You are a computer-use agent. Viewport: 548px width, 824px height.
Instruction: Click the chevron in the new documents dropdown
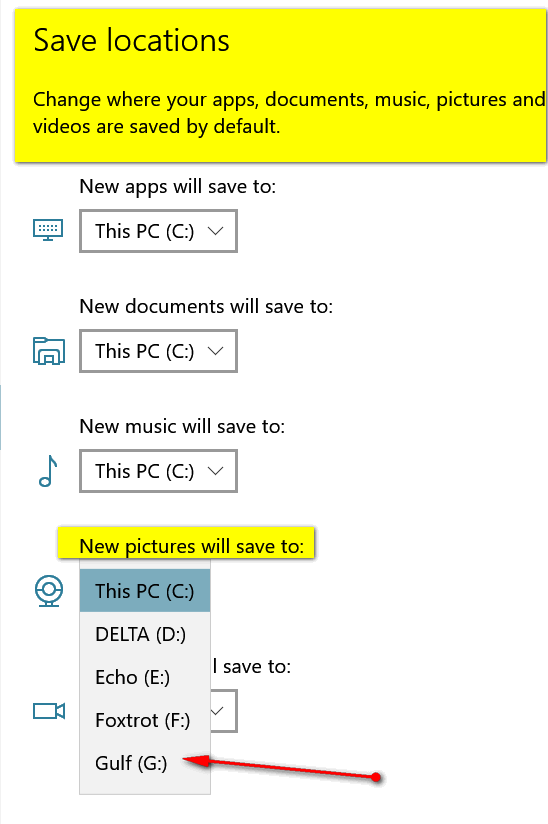[215, 351]
